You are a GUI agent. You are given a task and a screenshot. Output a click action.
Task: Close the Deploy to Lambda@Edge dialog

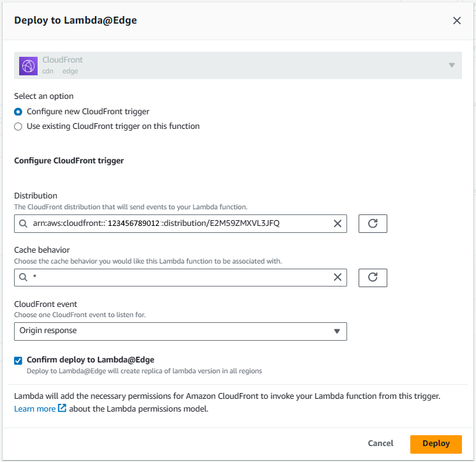[457, 20]
